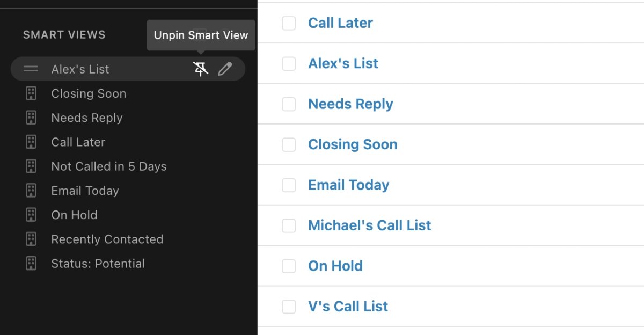Open the Call Later sidebar smart view

pyautogui.click(x=78, y=142)
